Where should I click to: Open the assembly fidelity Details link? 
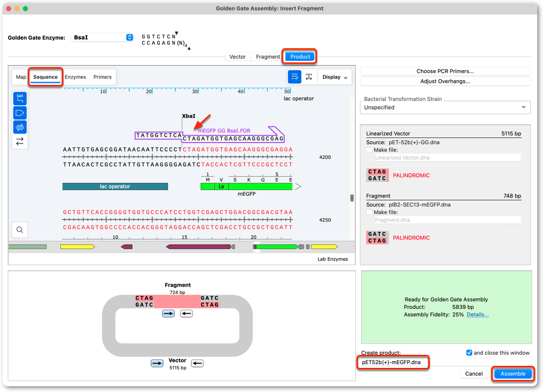477,315
